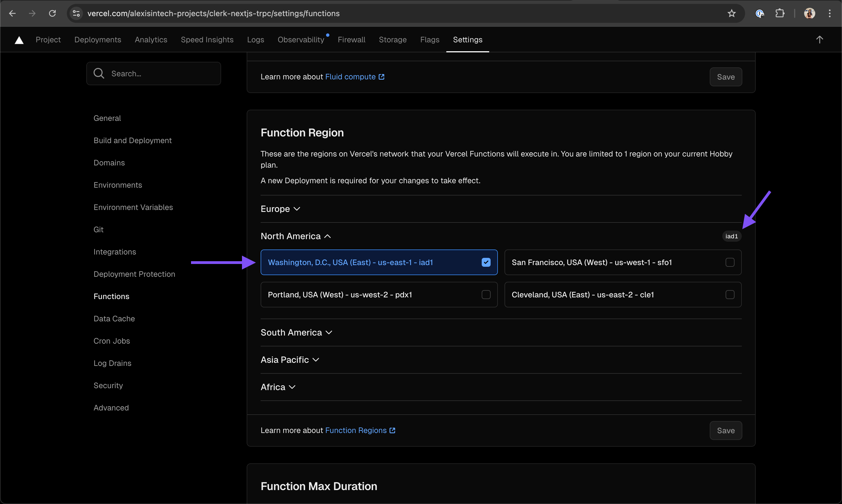
Task: Open the Flags tab
Action: click(x=429, y=40)
